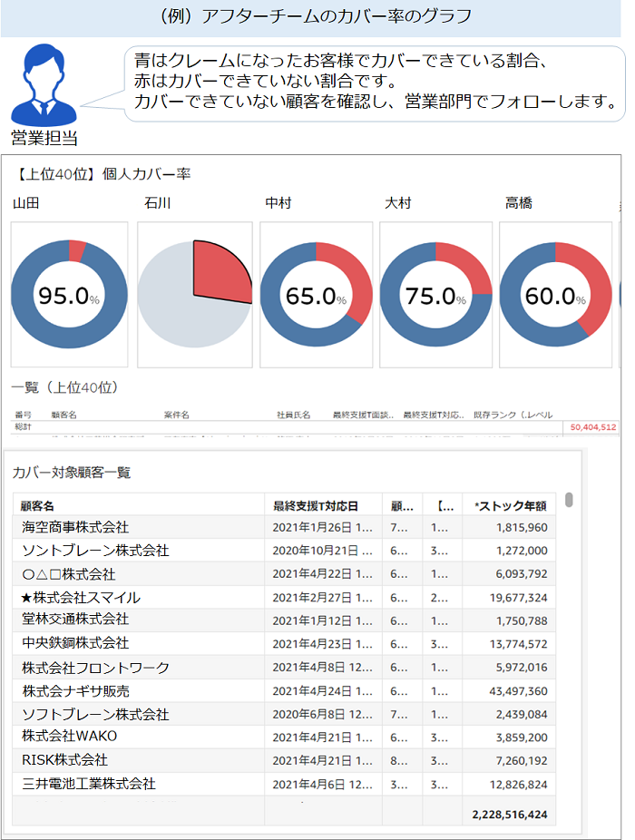
Task: Click Omura's 75.0% donut chart
Action: (435, 295)
